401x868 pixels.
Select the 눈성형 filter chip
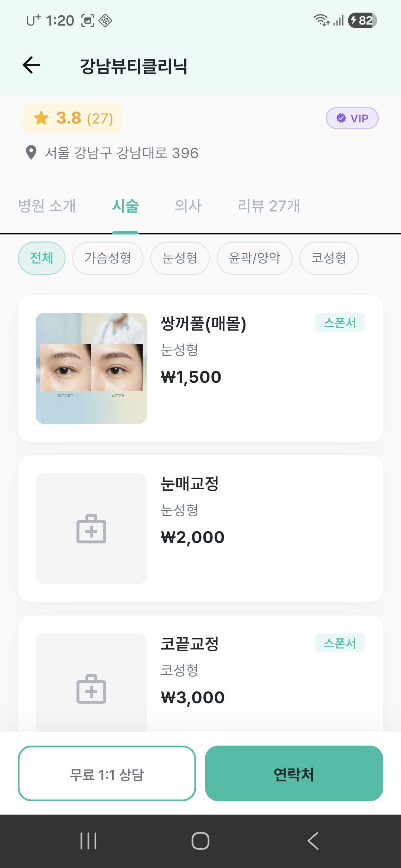pyautogui.click(x=180, y=258)
